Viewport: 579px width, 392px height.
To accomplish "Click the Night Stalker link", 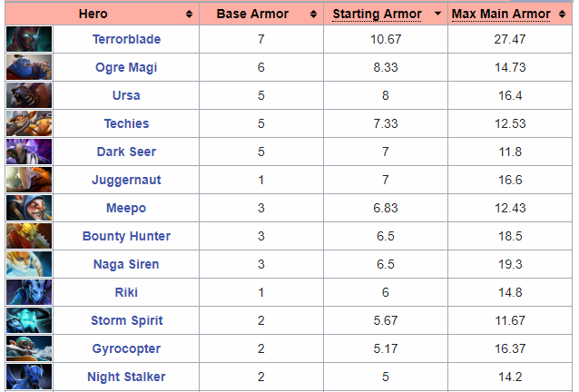I will click(x=126, y=377).
